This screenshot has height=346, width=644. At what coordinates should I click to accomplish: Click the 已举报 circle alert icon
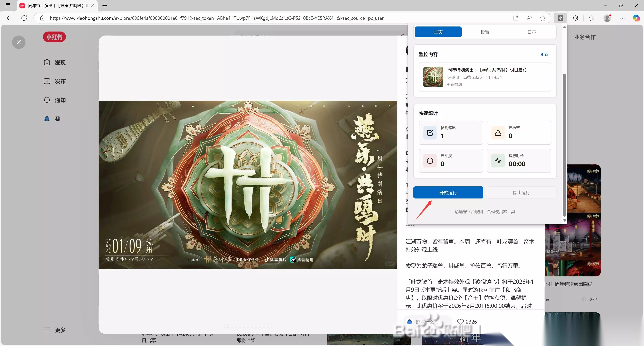tap(430, 161)
